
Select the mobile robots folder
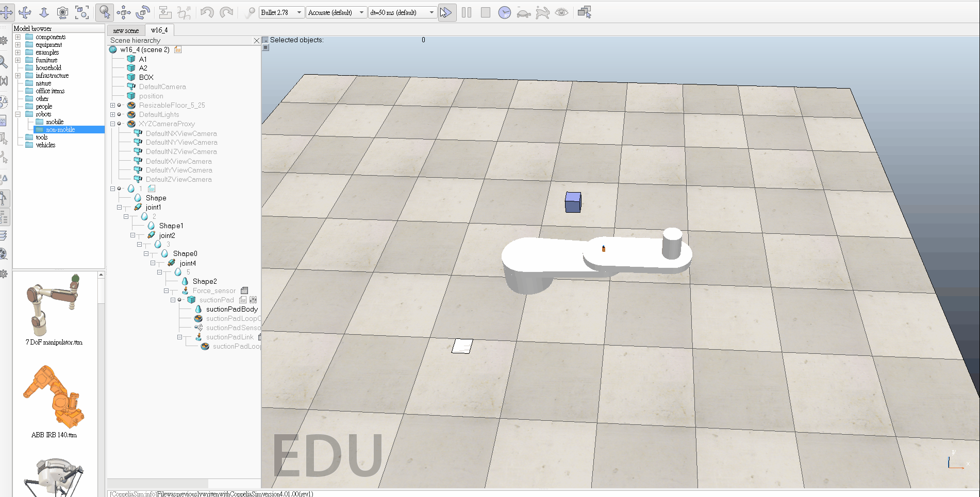point(55,122)
